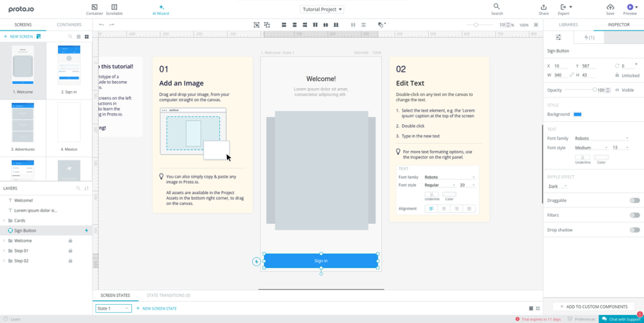Click New Screen State
The image size is (644, 323).
(x=157, y=308)
